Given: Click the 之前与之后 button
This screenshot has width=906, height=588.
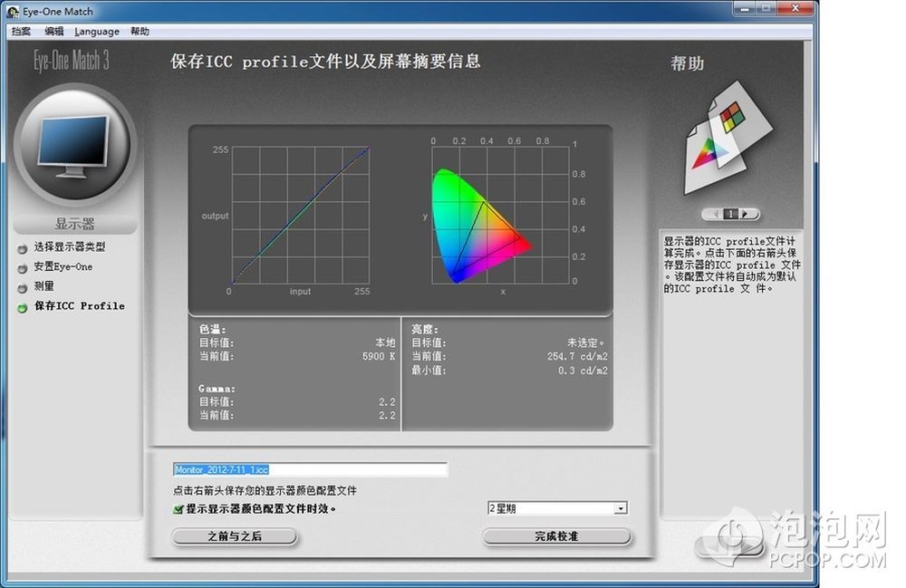Looking at the screenshot, I should 235,536.
